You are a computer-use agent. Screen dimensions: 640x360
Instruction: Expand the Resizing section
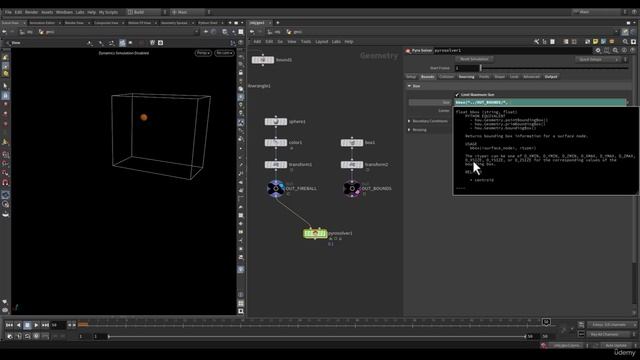coord(409,130)
